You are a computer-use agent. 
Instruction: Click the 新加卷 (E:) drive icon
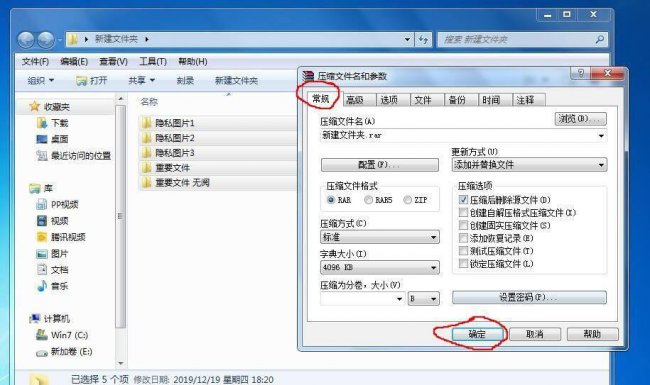tap(42, 353)
